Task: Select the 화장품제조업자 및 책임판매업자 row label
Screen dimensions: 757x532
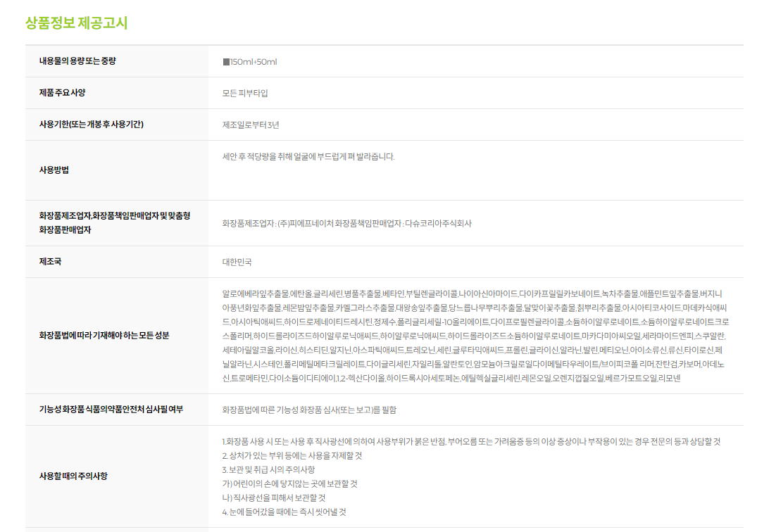Action: click(x=114, y=222)
